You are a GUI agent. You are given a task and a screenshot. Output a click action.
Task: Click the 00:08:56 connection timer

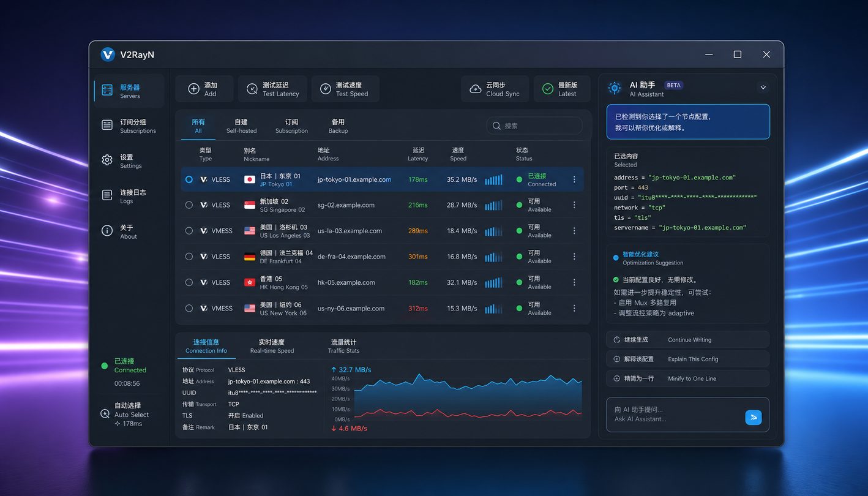pyautogui.click(x=127, y=383)
